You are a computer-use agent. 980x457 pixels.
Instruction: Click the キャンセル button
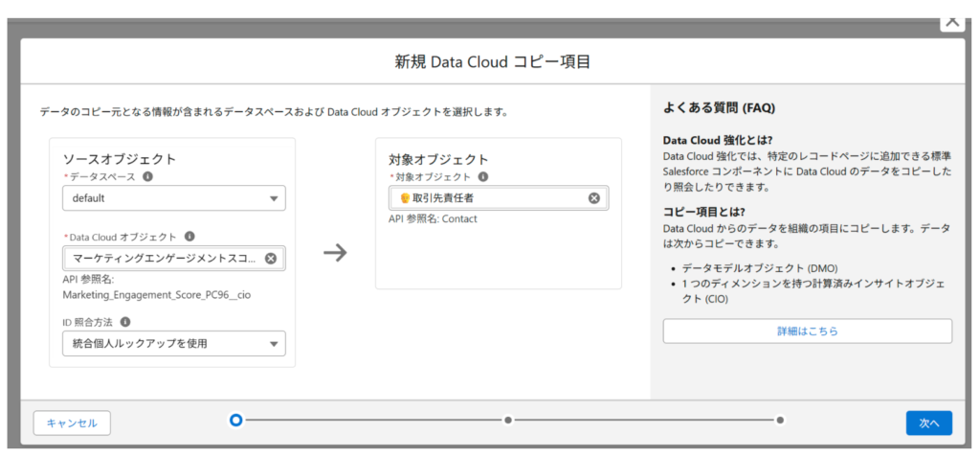pyautogui.click(x=72, y=423)
